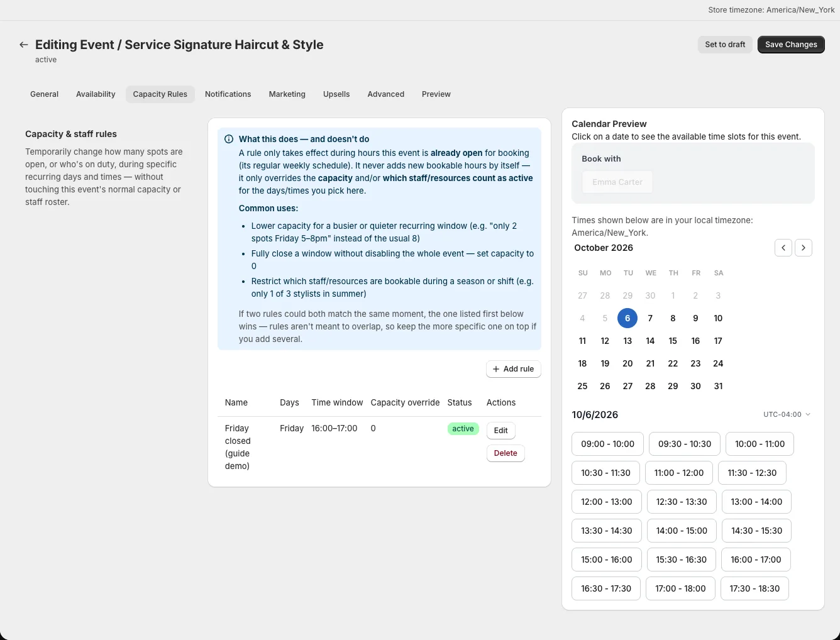The width and height of the screenshot is (840, 640).
Task: Switch to the Advanced tab
Action: (386, 94)
